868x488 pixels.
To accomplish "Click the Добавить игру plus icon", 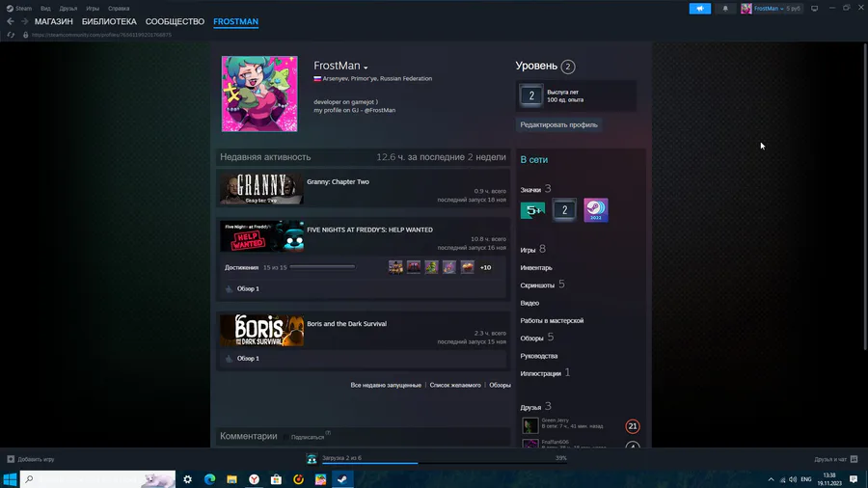I will [x=11, y=459].
